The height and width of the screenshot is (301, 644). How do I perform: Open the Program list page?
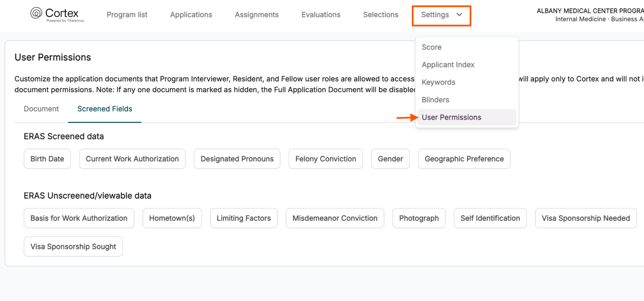tap(127, 14)
